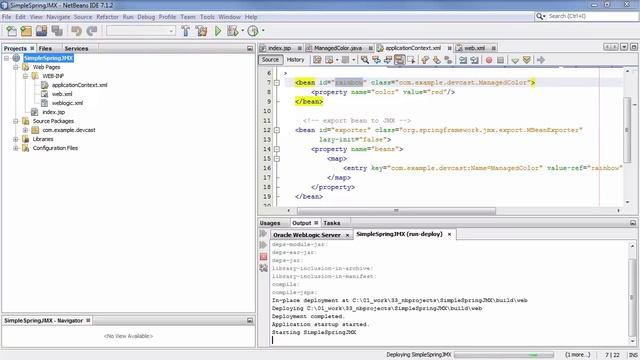Click the Save All toolbar icon
This screenshot has height=360, width=640.
[x=57, y=31]
